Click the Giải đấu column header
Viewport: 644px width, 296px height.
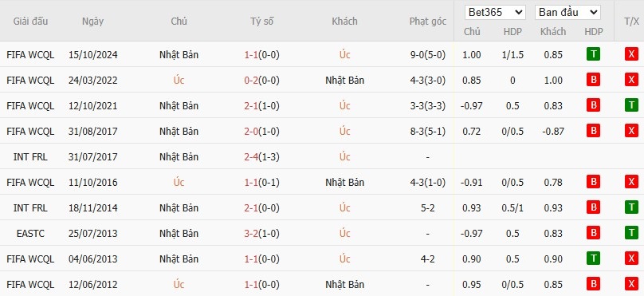(30, 22)
